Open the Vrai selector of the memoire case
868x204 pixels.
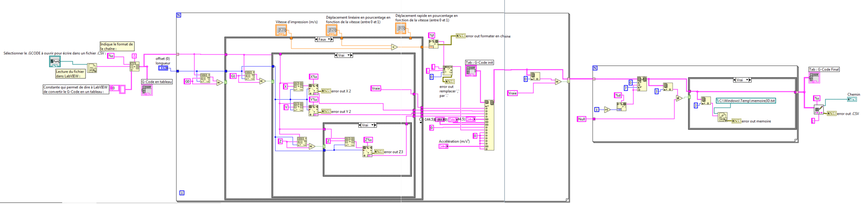(x=742, y=80)
